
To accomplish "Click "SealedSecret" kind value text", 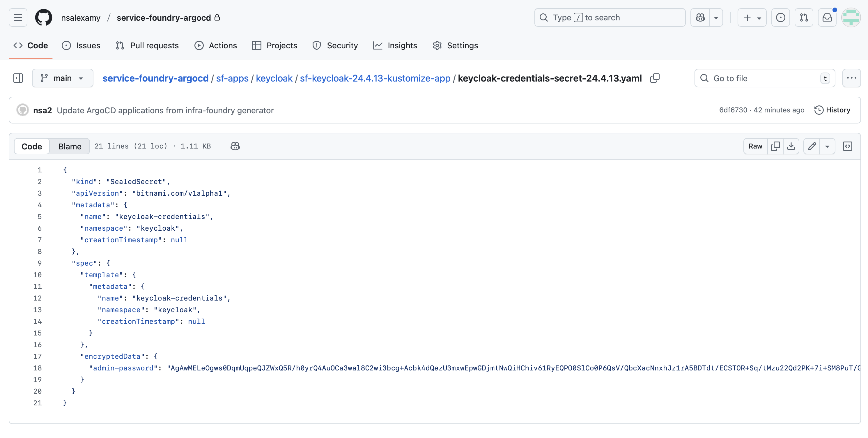I will [x=136, y=182].
